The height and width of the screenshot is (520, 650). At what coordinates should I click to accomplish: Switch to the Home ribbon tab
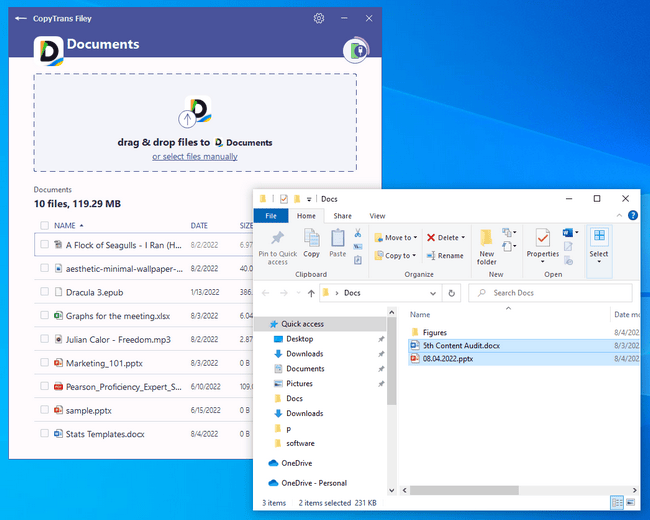coord(306,216)
